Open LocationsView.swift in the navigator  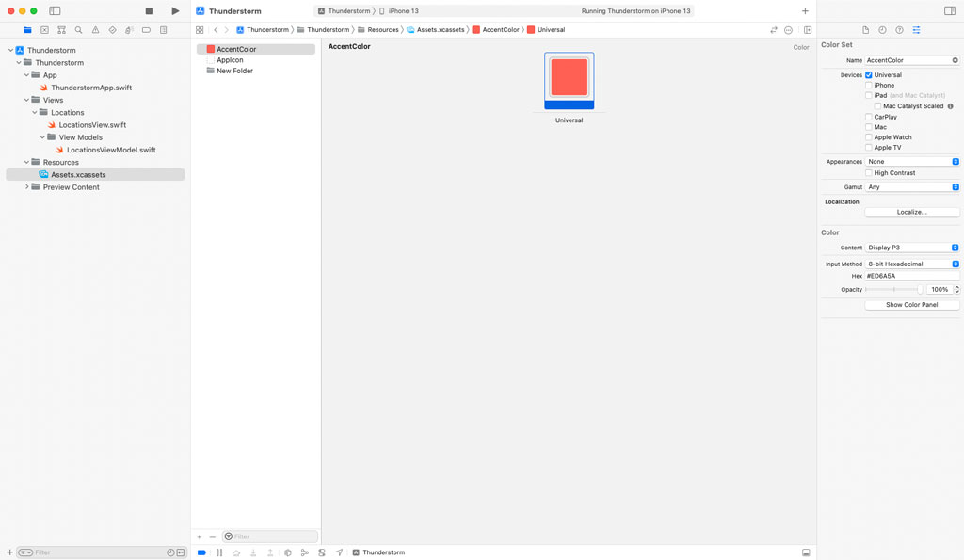(x=91, y=125)
